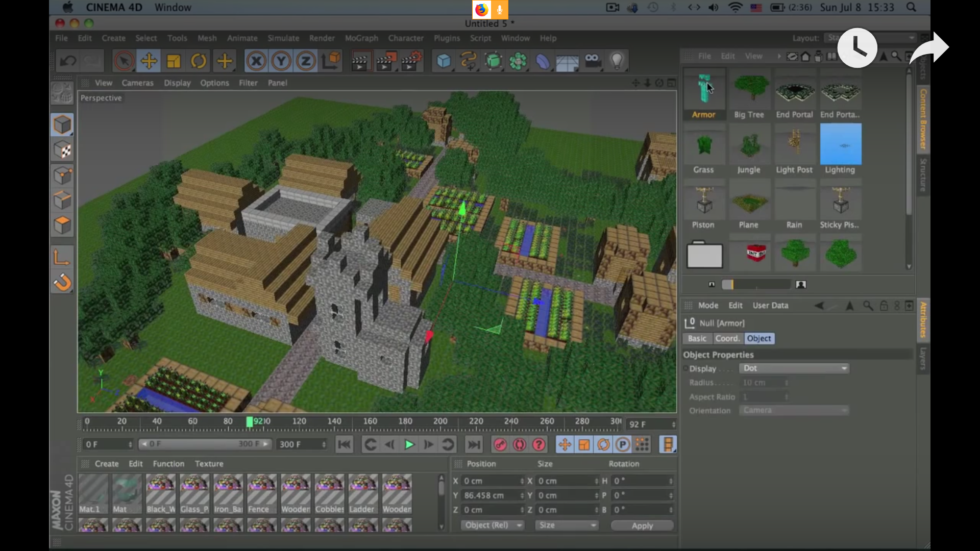This screenshot has height=551, width=980.
Task: Toggle Y axis lock
Action: 281,61
